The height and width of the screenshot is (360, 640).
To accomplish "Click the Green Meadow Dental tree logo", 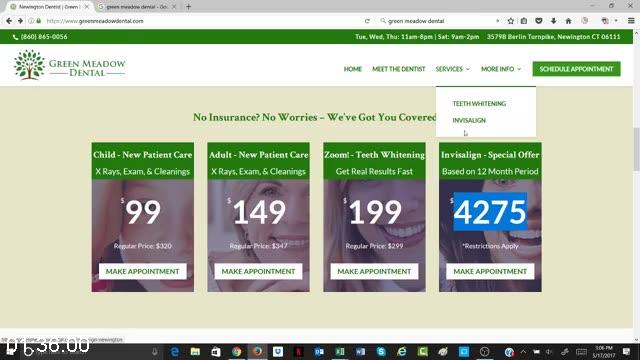I will 29,64.
